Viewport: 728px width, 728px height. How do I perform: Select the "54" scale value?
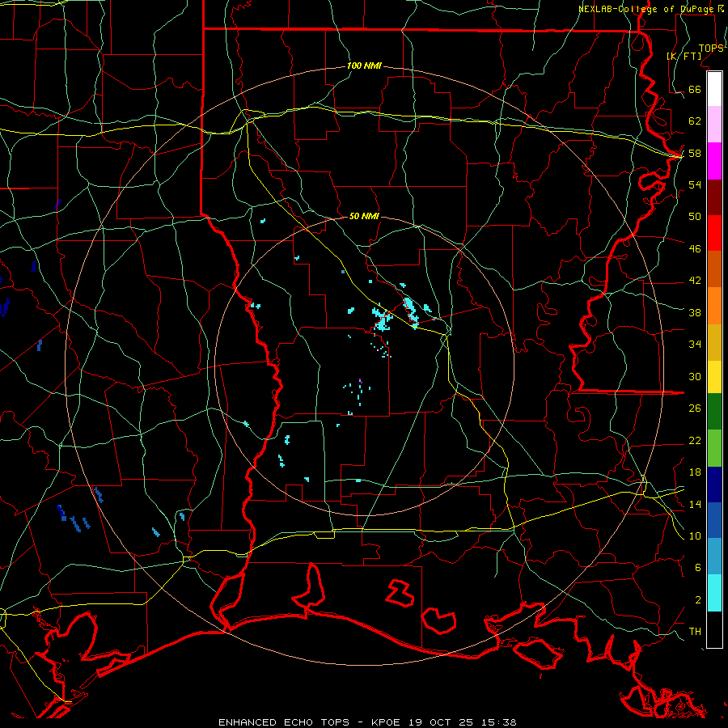695,184
